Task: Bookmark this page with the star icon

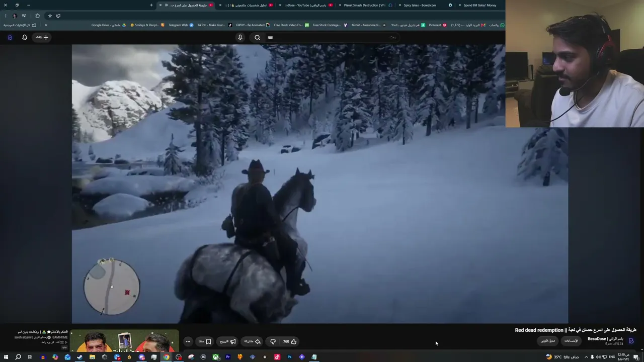Action: (x=50, y=16)
